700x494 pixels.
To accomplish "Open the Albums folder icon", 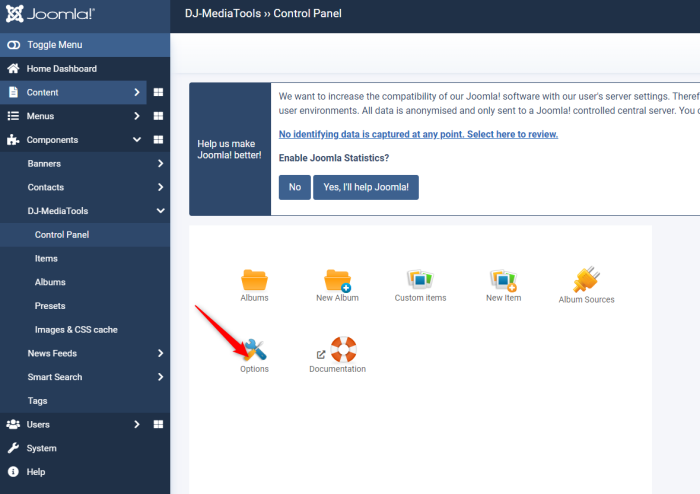I will pos(254,280).
